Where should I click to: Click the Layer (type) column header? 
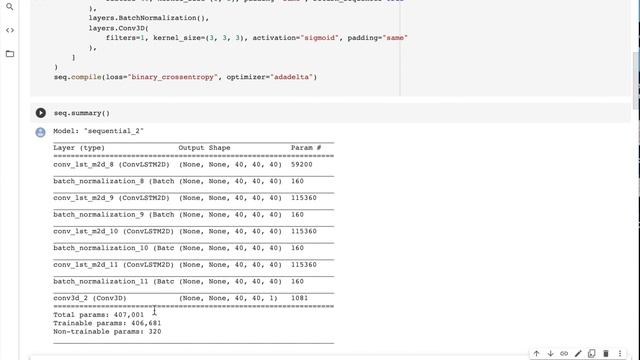(79, 148)
